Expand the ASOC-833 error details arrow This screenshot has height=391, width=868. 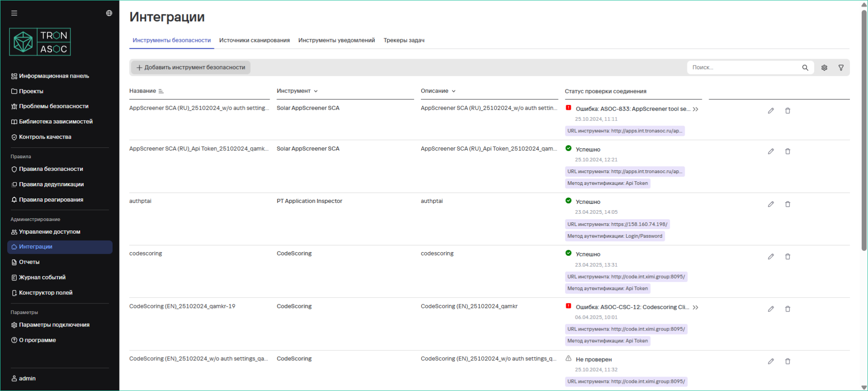[696, 109]
